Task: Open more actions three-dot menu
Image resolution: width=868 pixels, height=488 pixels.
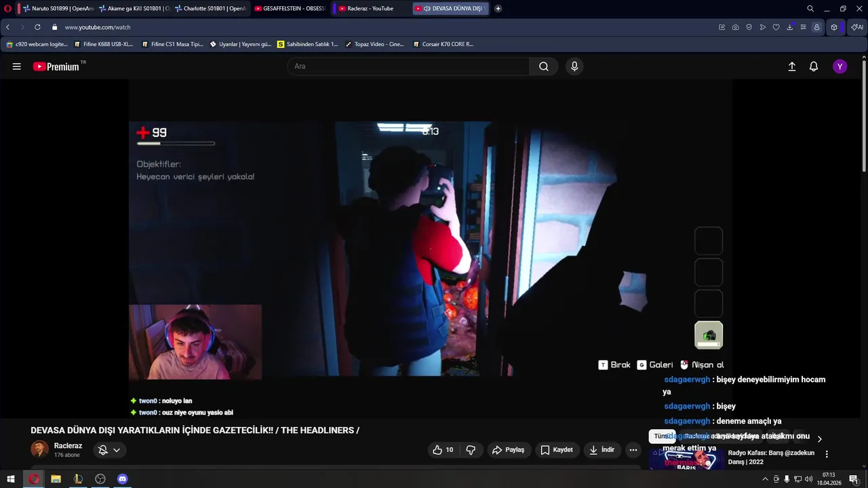Action: coord(633,450)
